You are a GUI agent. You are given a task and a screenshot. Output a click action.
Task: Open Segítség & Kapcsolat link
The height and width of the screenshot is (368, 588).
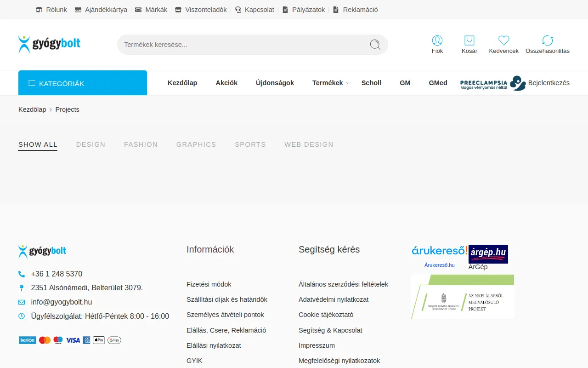[x=330, y=330]
